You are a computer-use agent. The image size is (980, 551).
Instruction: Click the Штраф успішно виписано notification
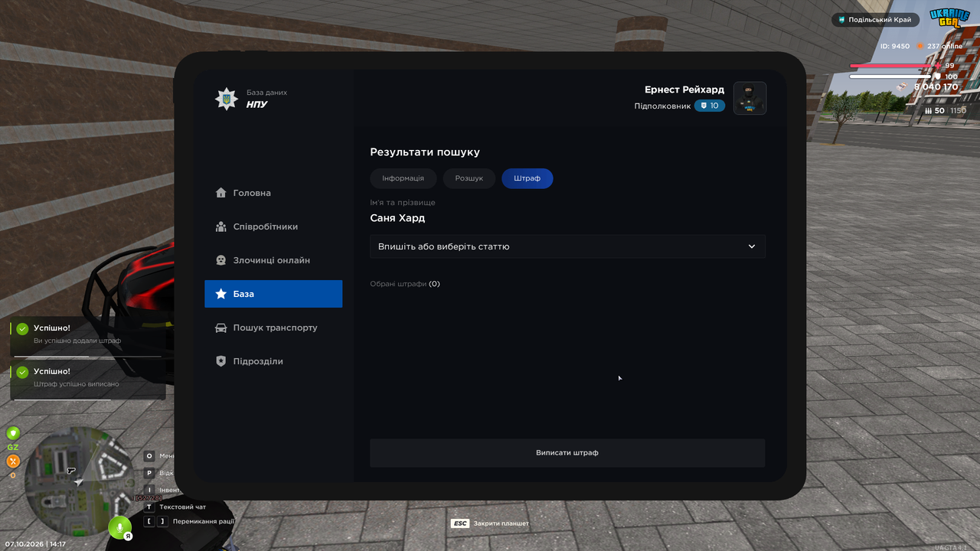pos(88,378)
